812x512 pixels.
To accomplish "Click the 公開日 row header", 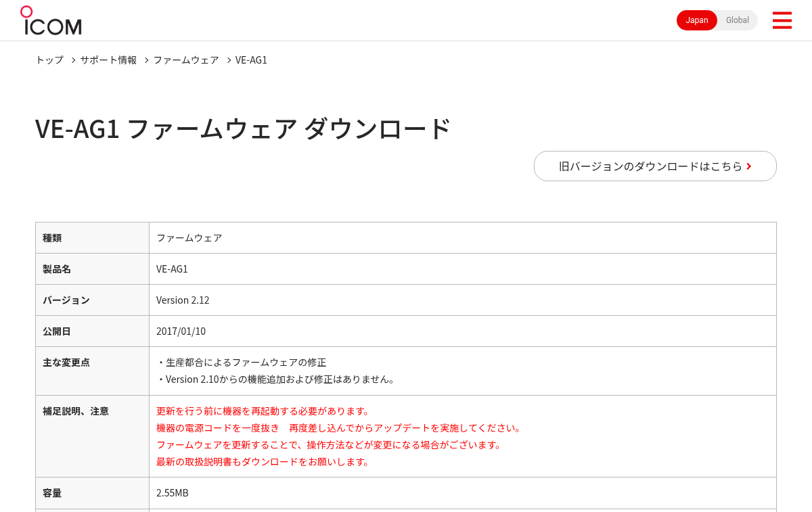I will pos(93,331).
